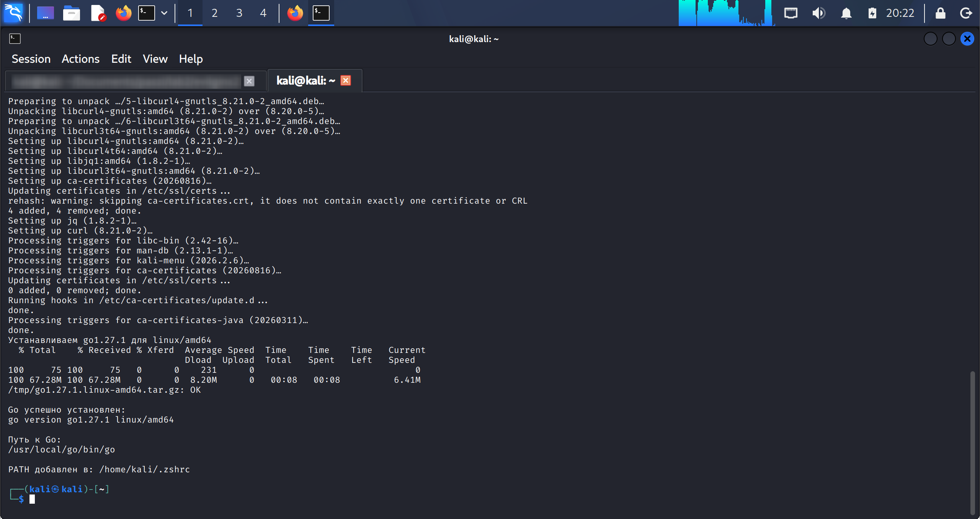Image resolution: width=980 pixels, height=519 pixels.
Task: Open the View menu
Action: pos(155,59)
